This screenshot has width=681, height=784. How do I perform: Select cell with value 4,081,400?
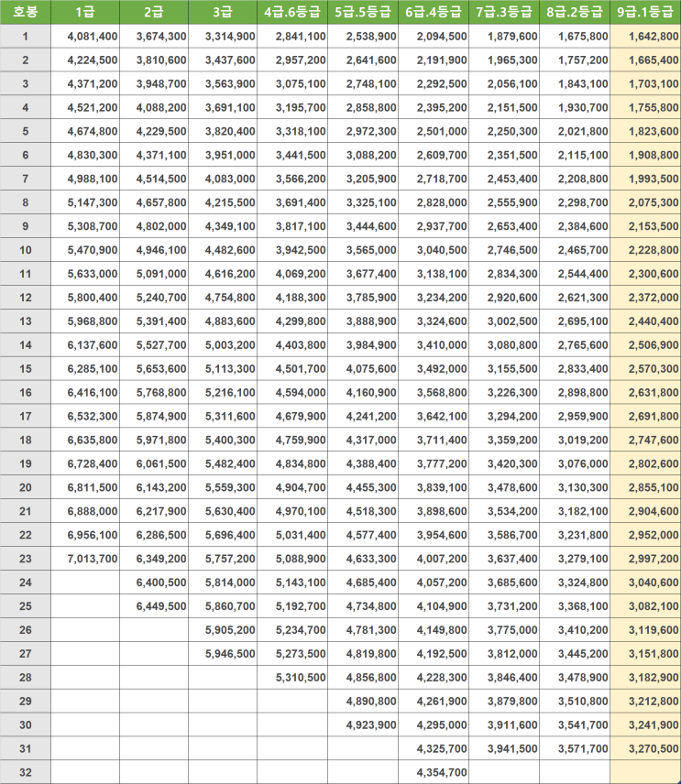tap(85, 37)
